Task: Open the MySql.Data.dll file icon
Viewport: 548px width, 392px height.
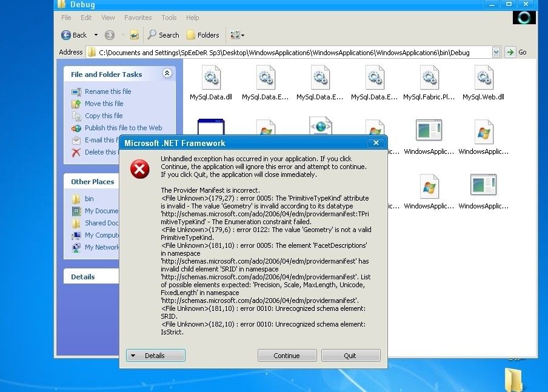Action: [210, 79]
